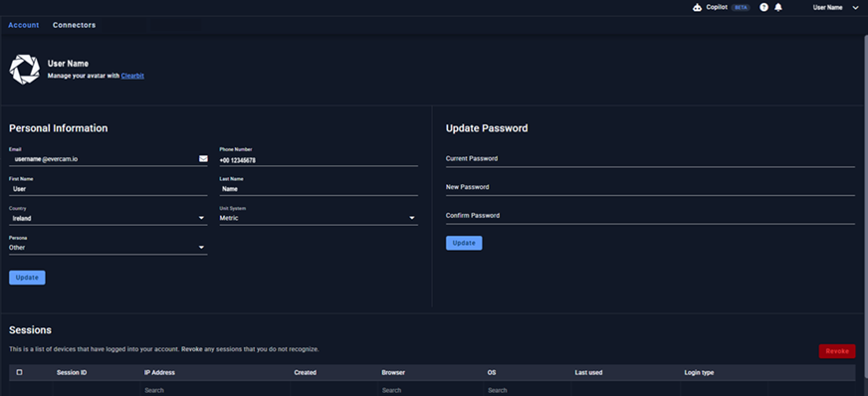This screenshot has height=396, width=868.
Task: Click the Login type column header
Action: click(699, 373)
